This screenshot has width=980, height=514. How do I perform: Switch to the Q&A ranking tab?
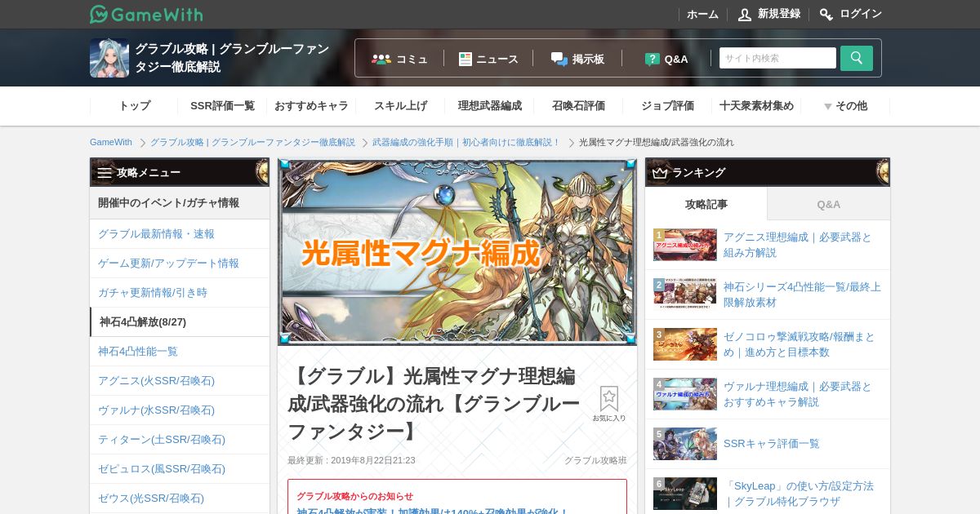tap(829, 204)
